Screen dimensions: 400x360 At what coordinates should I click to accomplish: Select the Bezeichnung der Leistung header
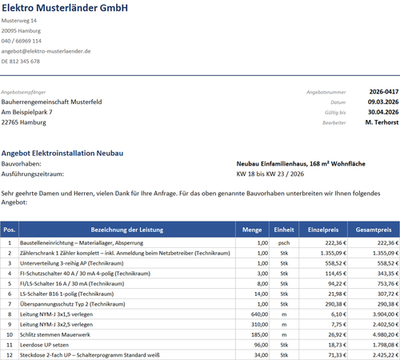click(x=127, y=230)
